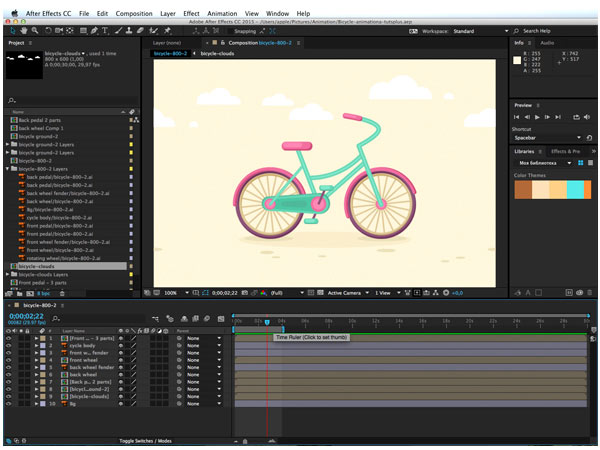The width and height of the screenshot is (600, 450).
Task: Click the cyan swatch in Color Themes
Action: click(x=575, y=190)
